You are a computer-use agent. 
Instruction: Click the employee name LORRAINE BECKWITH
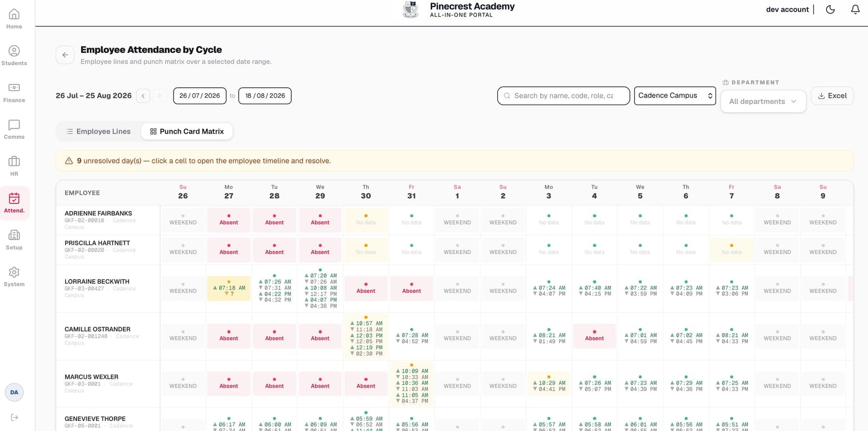(x=97, y=282)
